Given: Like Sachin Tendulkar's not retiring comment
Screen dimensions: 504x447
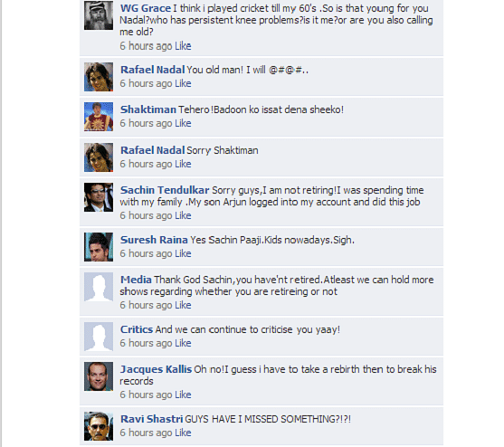Looking at the screenshot, I should point(183,215).
